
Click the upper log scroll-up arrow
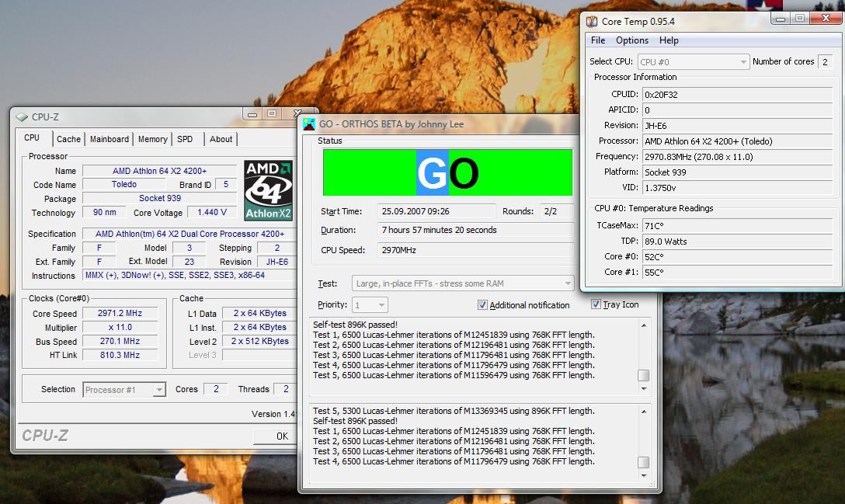(x=643, y=325)
